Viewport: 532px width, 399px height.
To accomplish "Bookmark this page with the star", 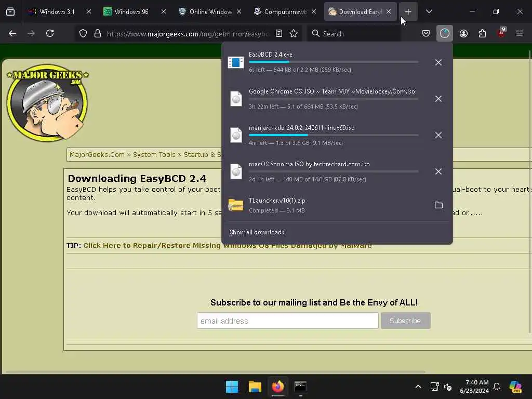I will point(294,33).
